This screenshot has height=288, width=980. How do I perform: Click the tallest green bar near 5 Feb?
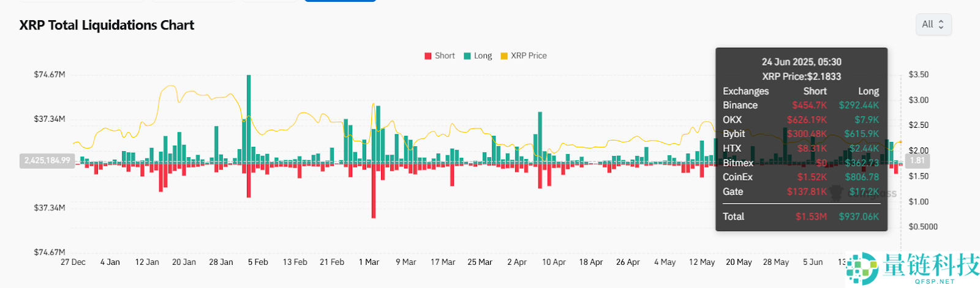pyautogui.click(x=249, y=116)
